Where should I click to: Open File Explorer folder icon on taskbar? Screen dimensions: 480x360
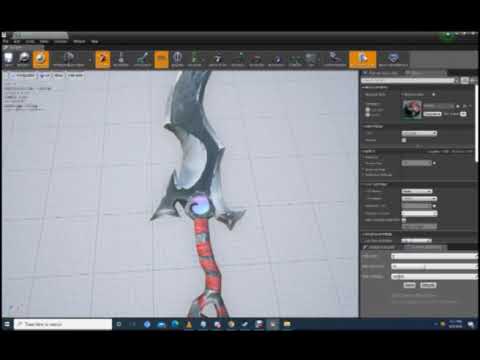287,324
